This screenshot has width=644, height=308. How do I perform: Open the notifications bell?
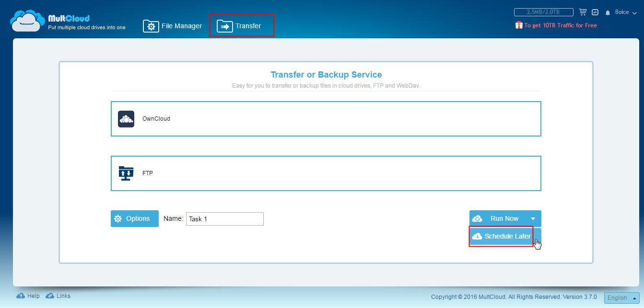[x=608, y=12]
